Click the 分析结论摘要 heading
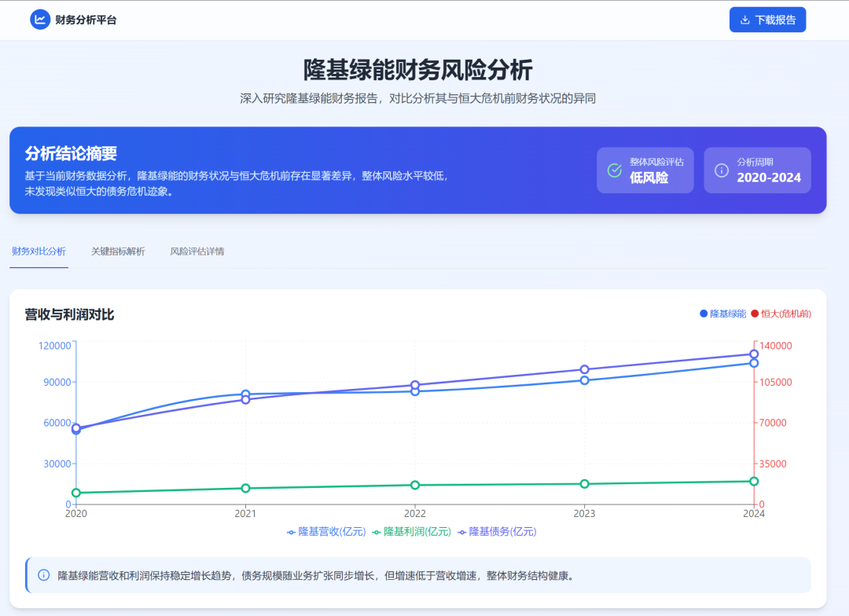This screenshot has height=616, width=849. [71, 153]
